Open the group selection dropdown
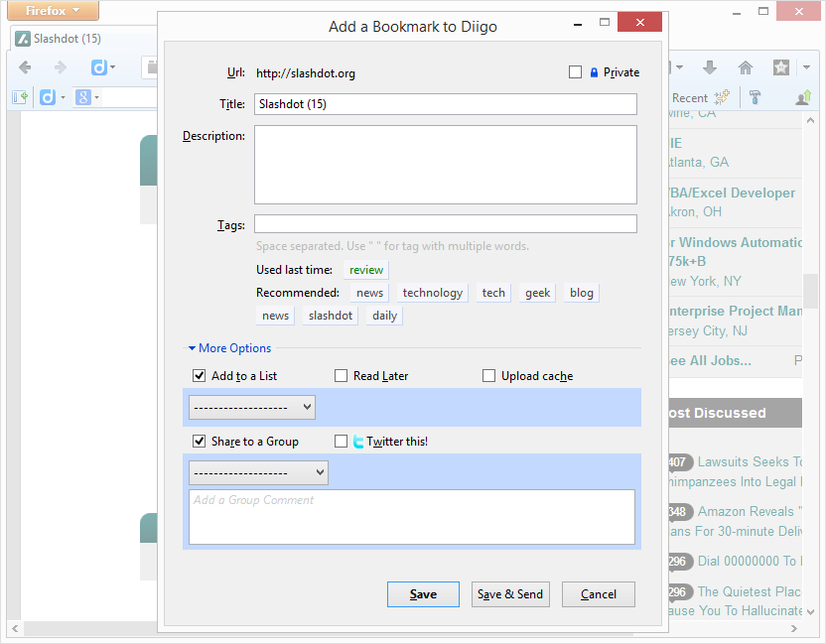Image resolution: width=826 pixels, height=644 pixels. pos(258,472)
